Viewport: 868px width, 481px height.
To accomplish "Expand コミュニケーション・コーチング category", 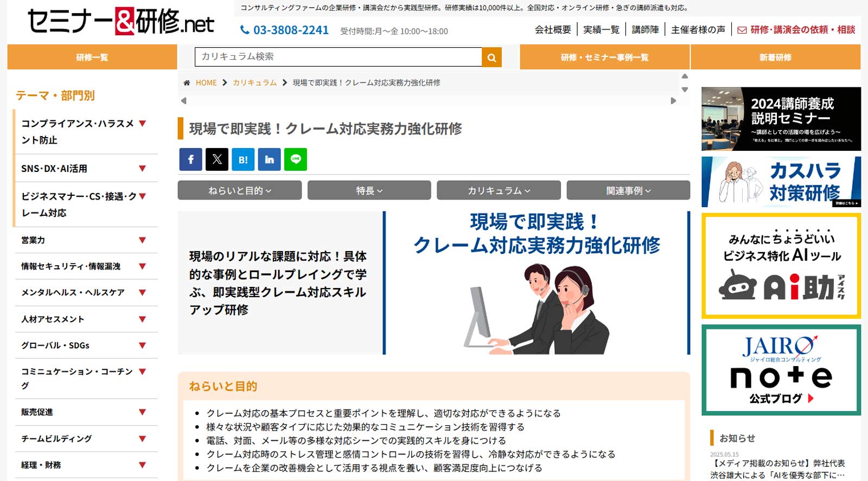I will coord(143,371).
